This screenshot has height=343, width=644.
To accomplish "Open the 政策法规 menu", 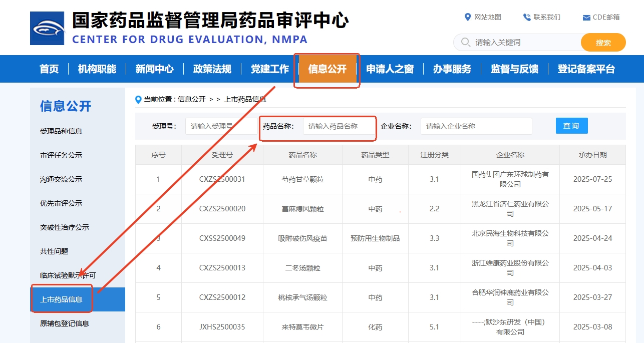I will pos(212,69).
